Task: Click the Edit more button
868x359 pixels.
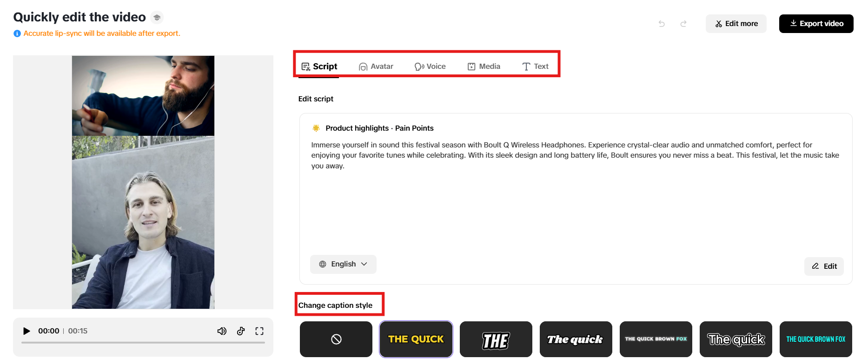Action: (x=736, y=24)
